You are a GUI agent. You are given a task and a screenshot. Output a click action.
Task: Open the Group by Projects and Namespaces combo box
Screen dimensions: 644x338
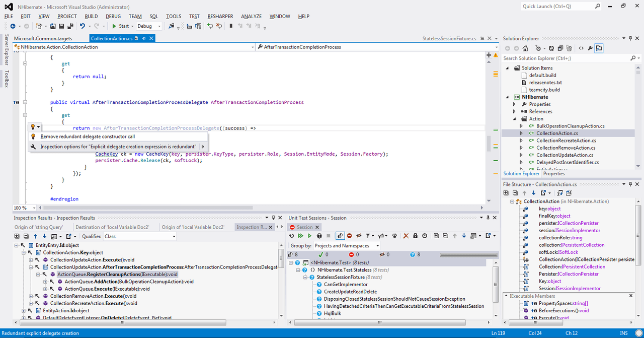pyautogui.click(x=347, y=246)
